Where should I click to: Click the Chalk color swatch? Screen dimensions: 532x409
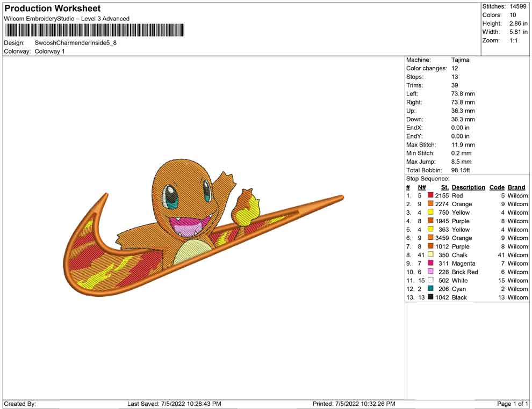click(x=430, y=254)
